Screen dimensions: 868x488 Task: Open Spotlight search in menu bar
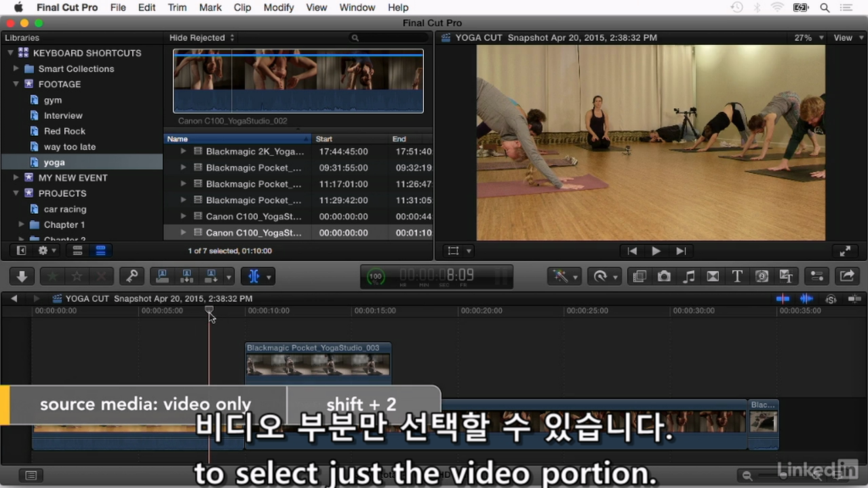point(825,7)
